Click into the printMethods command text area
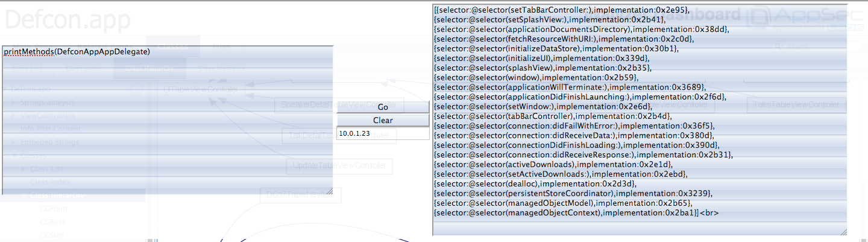This screenshot has height=242, width=868. click(x=167, y=121)
